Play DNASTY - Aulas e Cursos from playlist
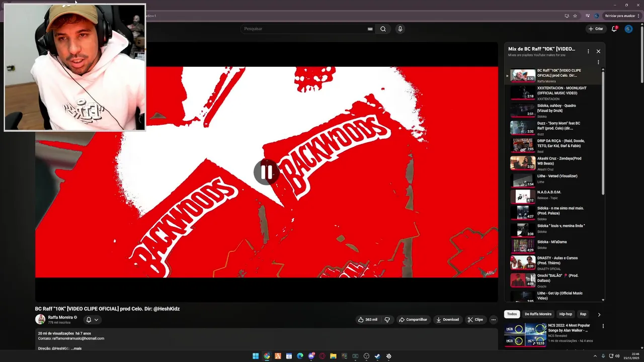The height and width of the screenshot is (362, 644). point(552,263)
